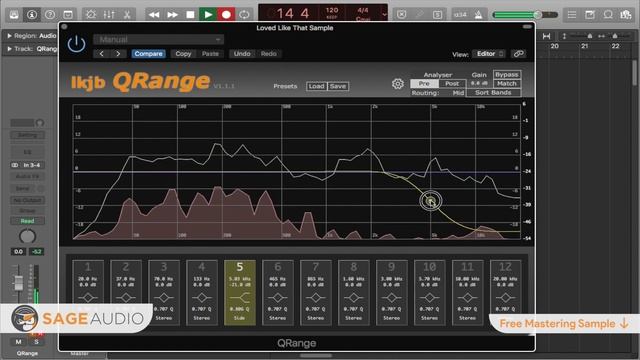
Task: Toggle the Cycle loop button
Action: (x=244, y=15)
